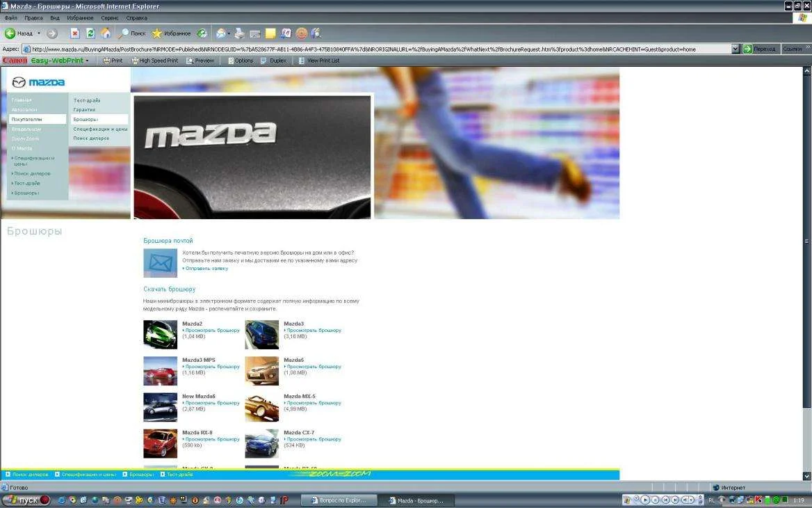
Task: Click the red Mazda RX-8 thumbnail
Action: click(x=161, y=443)
